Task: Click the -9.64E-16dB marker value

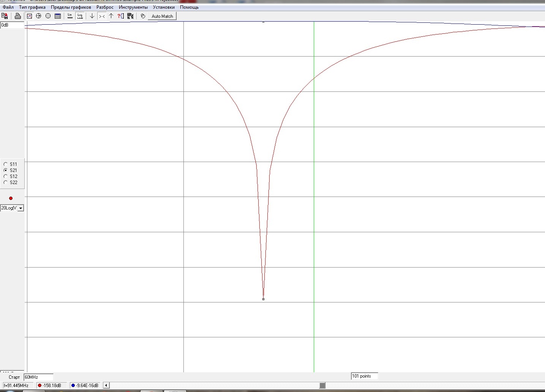Action: click(87, 385)
